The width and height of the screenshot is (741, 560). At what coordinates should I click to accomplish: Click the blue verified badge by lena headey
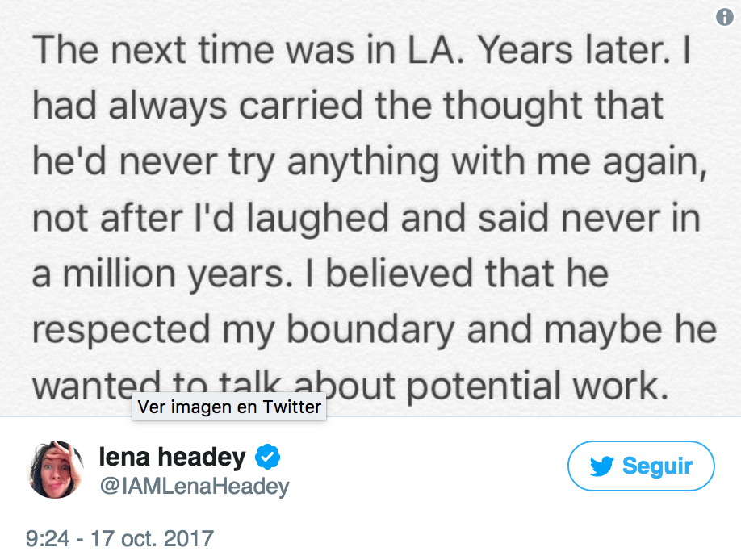coord(267,457)
